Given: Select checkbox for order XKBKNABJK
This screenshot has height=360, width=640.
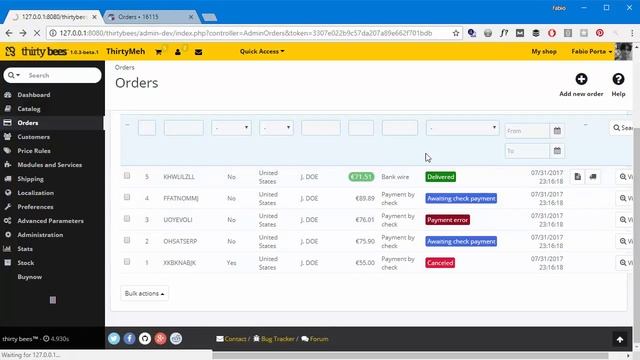Looking at the screenshot, I should pos(127,262).
